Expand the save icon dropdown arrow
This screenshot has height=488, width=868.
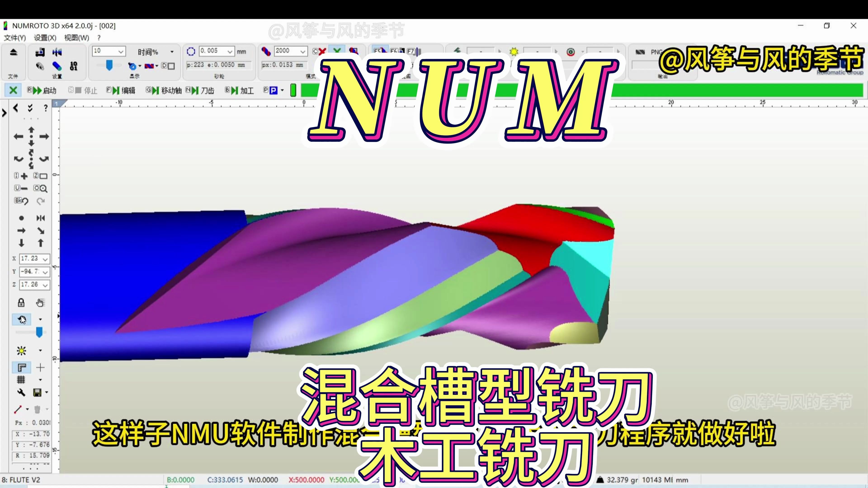coord(47,392)
